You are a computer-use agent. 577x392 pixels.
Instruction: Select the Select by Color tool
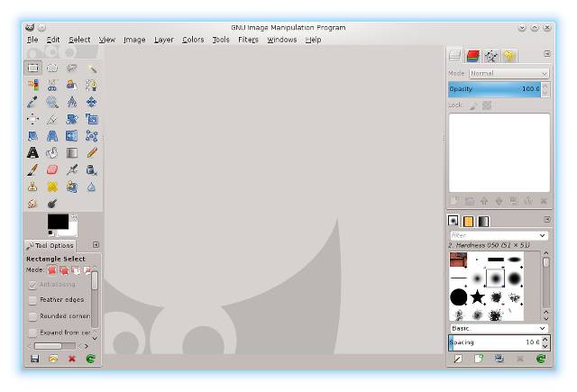pos(32,85)
